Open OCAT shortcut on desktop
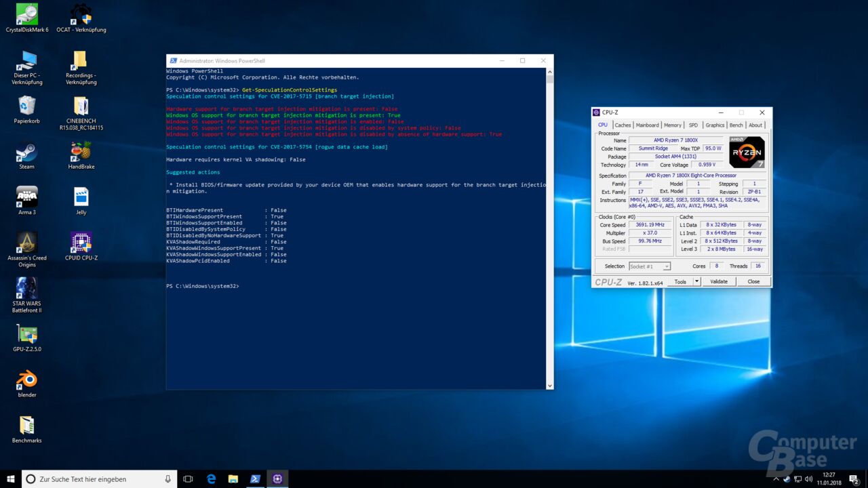Screen dimensions: 868x488 (81, 18)
